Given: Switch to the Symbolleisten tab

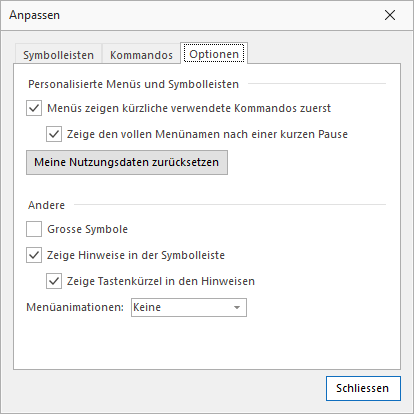Looking at the screenshot, I should point(58,55).
